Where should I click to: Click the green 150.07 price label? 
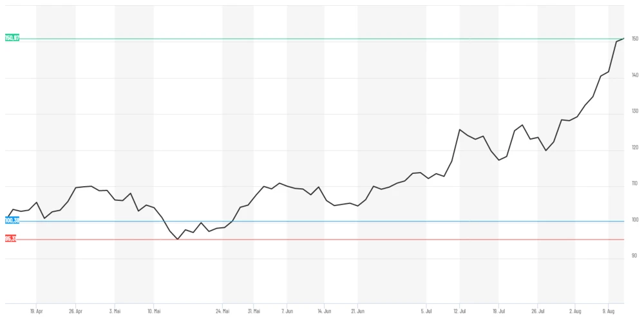coord(12,38)
